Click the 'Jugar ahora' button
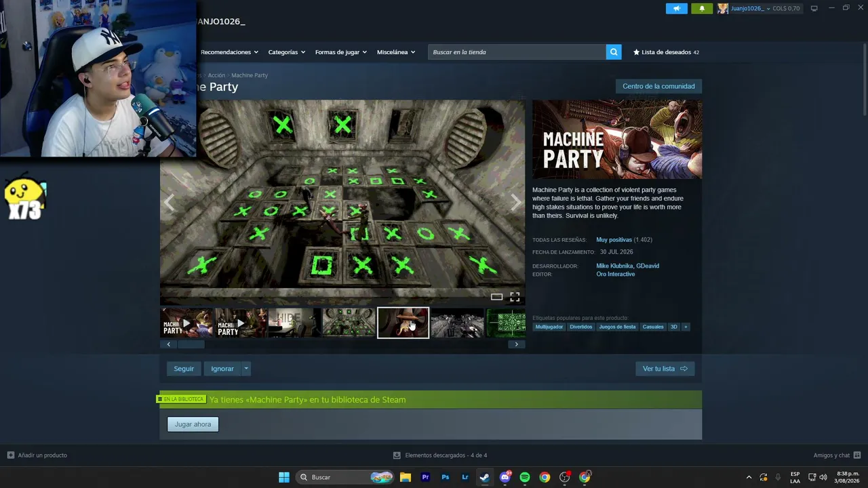The width and height of the screenshot is (868, 488). click(193, 424)
